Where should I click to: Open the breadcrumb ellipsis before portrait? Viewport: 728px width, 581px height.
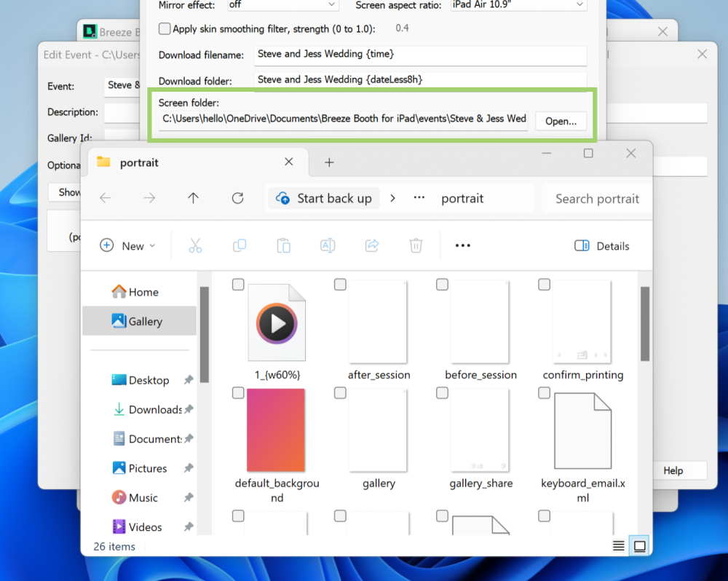pyautogui.click(x=419, y=198)
